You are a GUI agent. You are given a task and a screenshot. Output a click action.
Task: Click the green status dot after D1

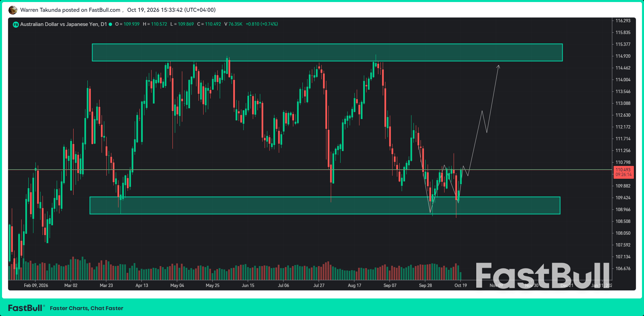coord(110,24)
